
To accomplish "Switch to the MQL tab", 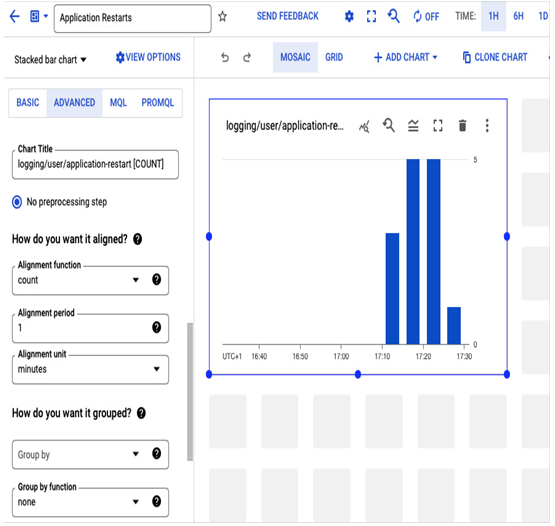I will click(118, 103).
